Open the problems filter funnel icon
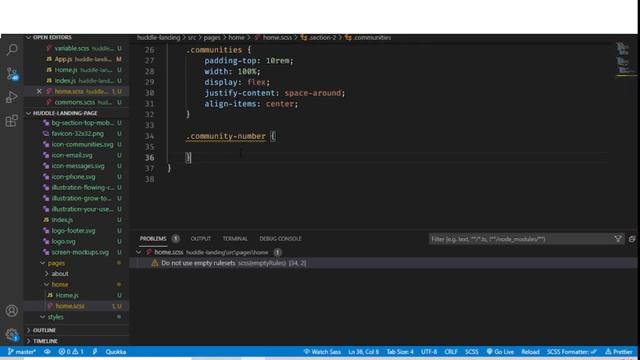Image resolution: width=640 pixels, height=360 pixels. [x=618, y=239]
